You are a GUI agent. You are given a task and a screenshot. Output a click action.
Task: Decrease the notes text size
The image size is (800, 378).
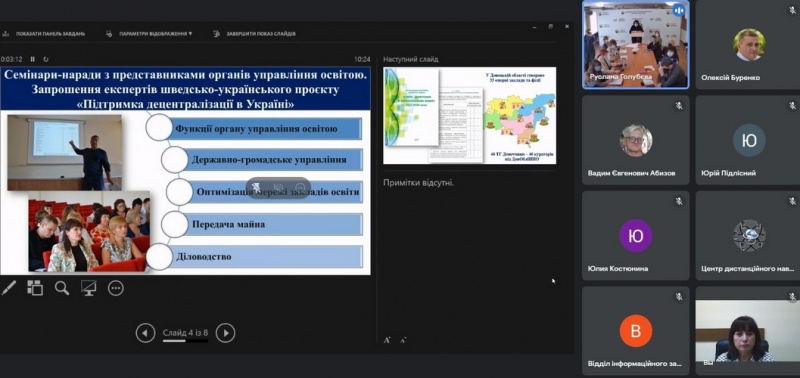click(403, 340)
